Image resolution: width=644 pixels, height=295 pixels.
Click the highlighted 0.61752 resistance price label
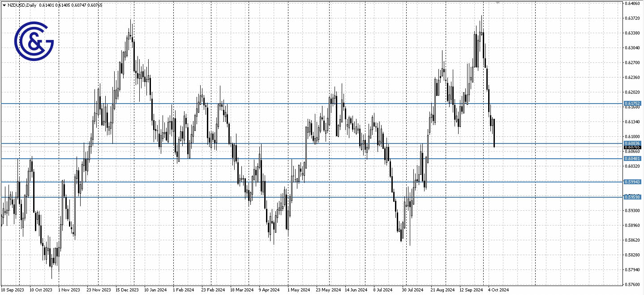tap(633, 104)
